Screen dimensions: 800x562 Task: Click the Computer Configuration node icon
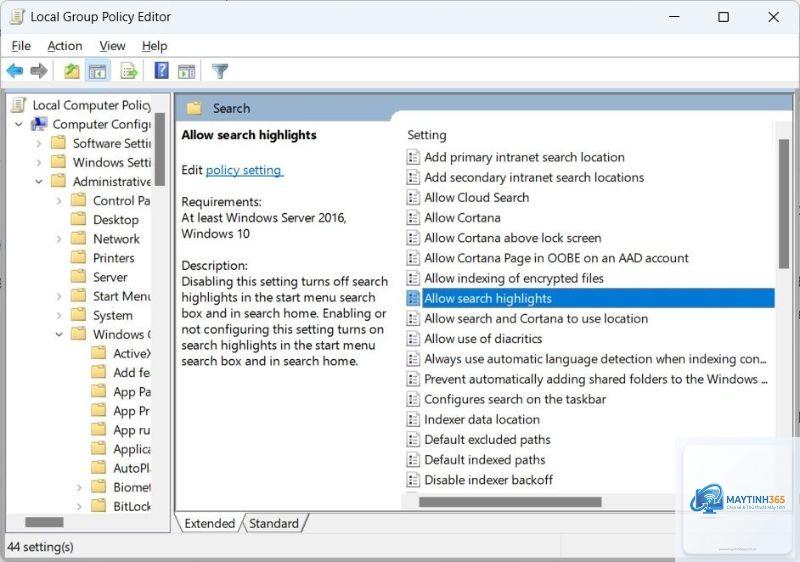pyautogui.click(x=39, y=124)
